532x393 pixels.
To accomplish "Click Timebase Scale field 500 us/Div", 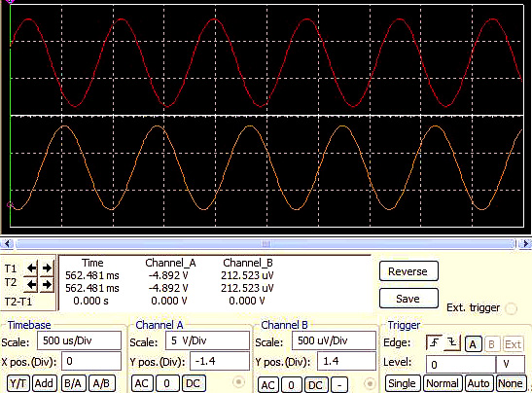I will pos(79,340).
